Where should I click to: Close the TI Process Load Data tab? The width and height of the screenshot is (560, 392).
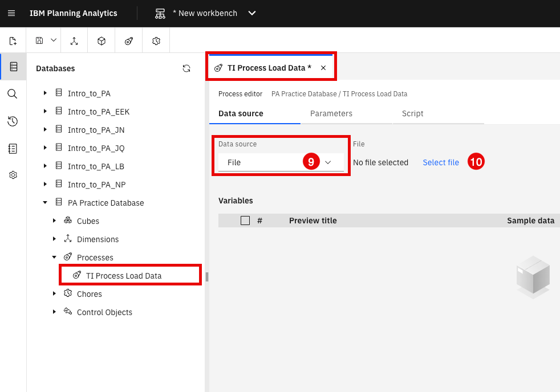pos(323,68)
